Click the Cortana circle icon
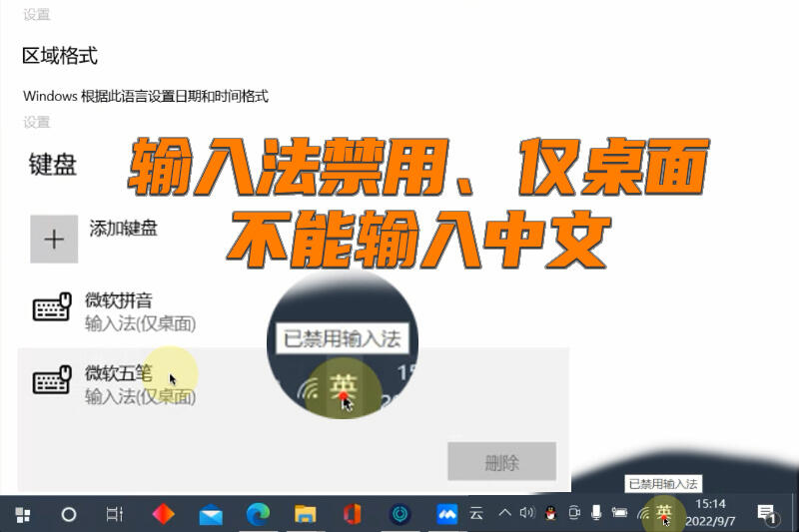 pyautogui.click(x=68, y=515)
